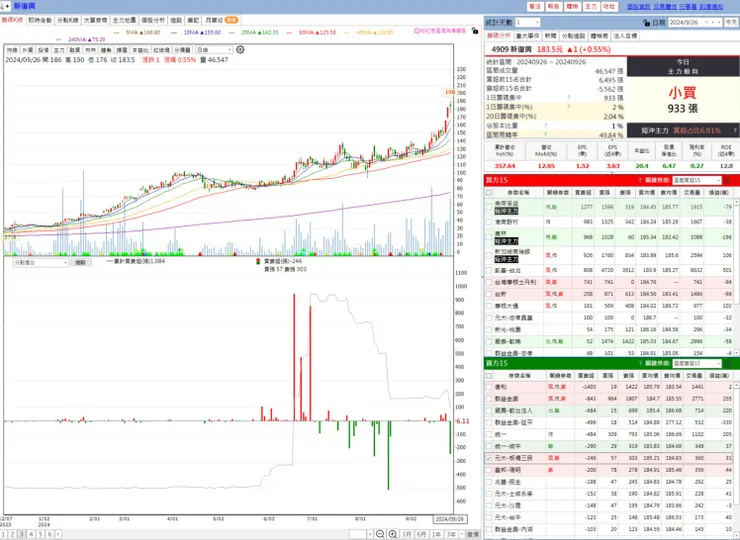
Task: Click the red 主力 button in top bar
Action: click(x=591, y=7)
